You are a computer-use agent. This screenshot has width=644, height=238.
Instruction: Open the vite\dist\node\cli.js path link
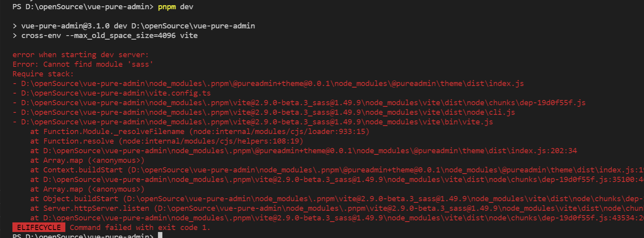[268, 112]
